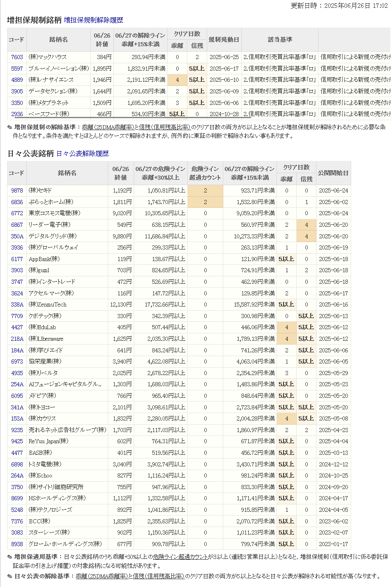The image size is (392, 587).
Task: Select stock code 6095 link
Action: [x=17, y=396]
